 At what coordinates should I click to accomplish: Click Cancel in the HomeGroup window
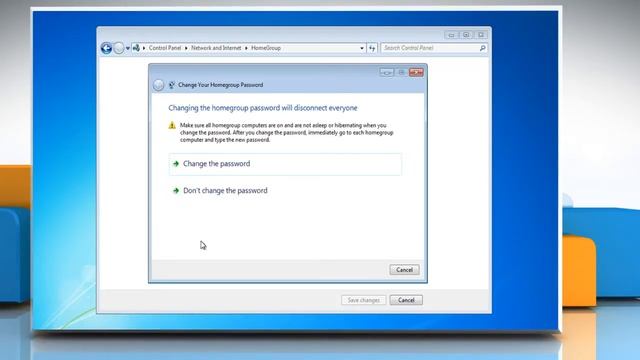[406, 300]
